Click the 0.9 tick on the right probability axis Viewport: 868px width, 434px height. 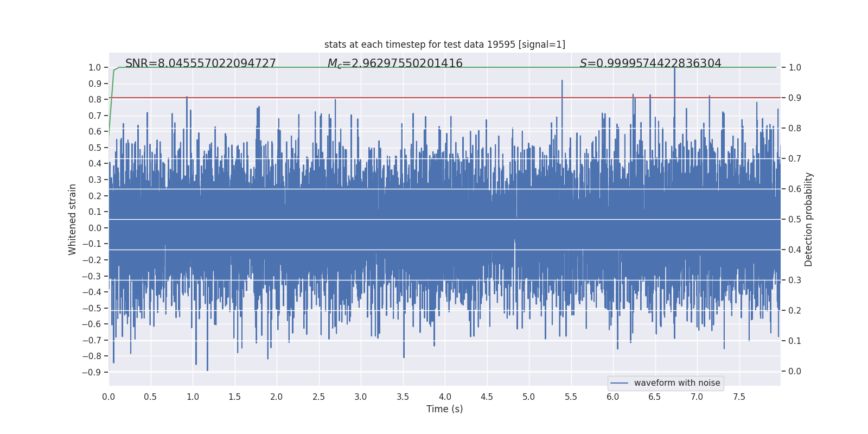[x=795, y=98]
